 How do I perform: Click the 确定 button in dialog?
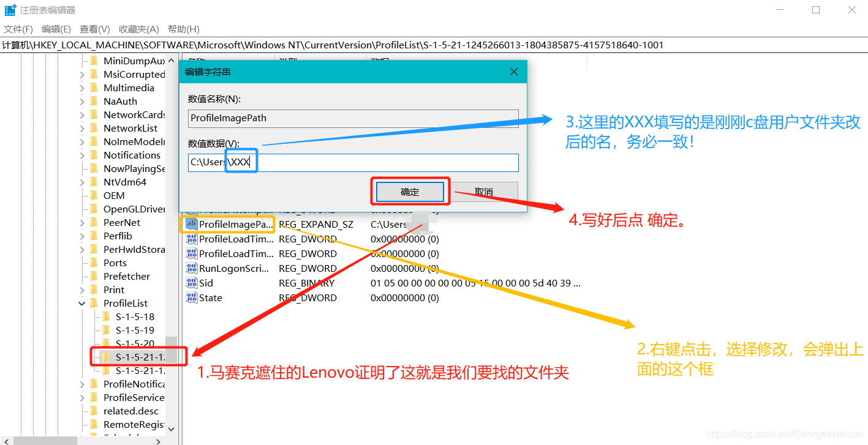click(x=410, y=192)
